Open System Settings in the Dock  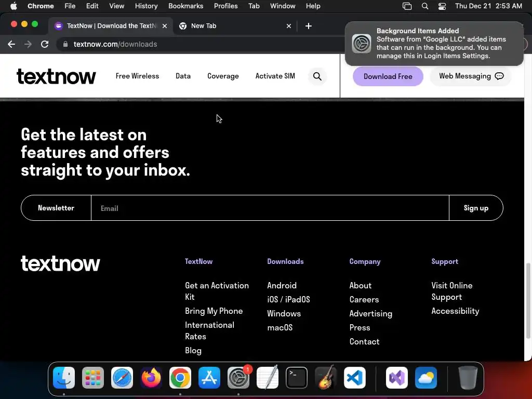click(238, 378)
